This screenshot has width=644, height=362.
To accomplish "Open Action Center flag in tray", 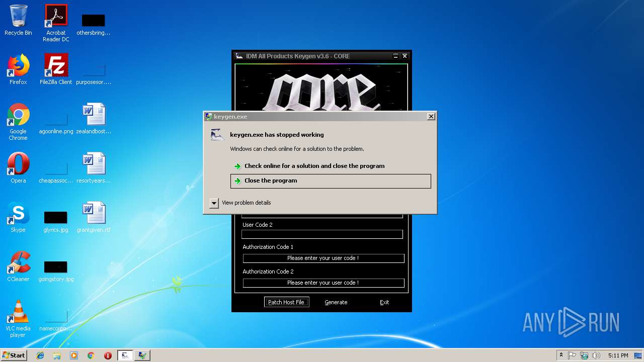I will [x=572, y=355].
